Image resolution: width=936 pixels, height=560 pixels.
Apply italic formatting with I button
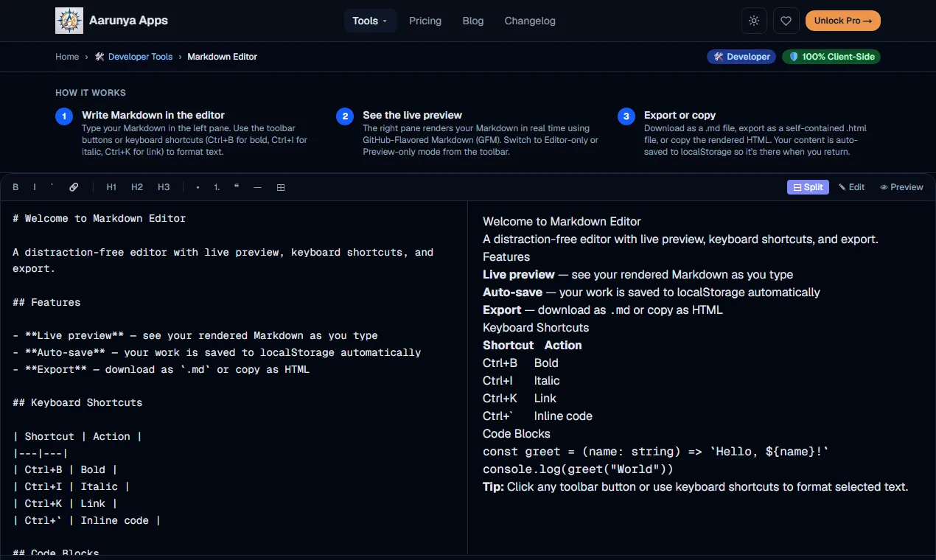pyautogui.click(x=35, y=187)
